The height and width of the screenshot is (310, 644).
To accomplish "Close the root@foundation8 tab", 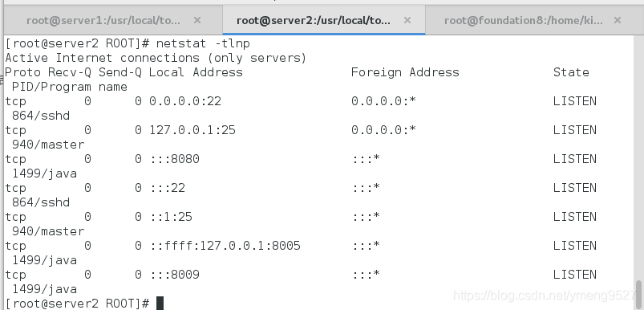I will click(x=618, y=20).
